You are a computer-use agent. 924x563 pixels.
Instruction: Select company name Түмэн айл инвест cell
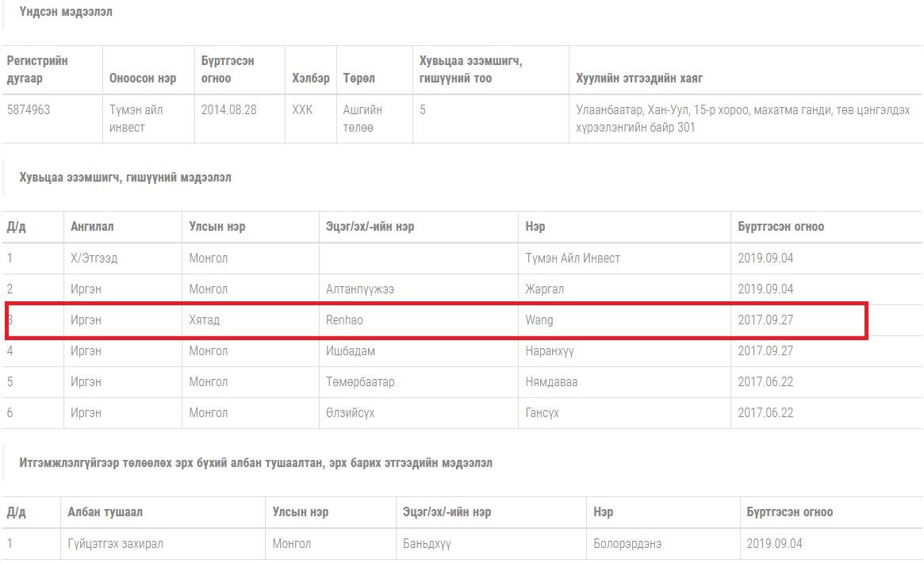(x=136, y=118)
